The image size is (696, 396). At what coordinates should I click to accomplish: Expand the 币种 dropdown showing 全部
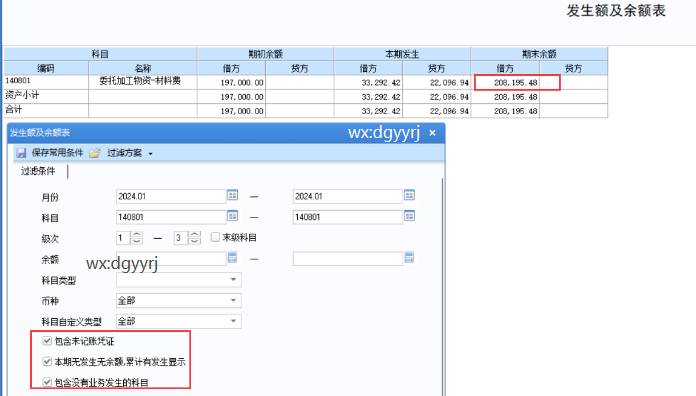(233, 301)
